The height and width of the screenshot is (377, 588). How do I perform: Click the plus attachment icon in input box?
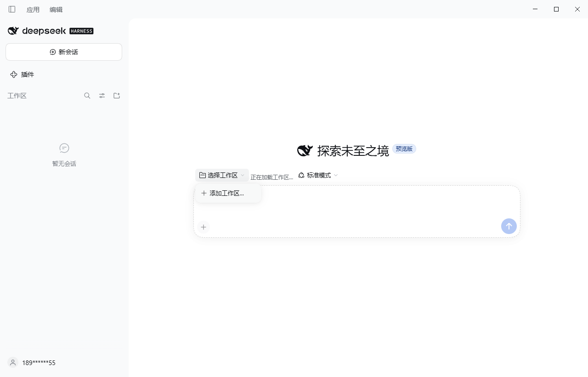tap(204, 227)
